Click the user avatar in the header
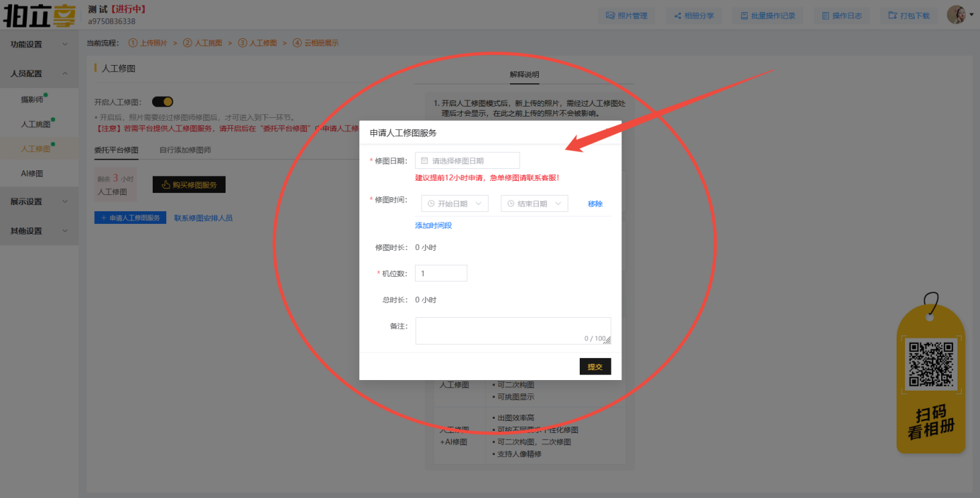This screenshot has width=980, height=498. tap(956, 15)
